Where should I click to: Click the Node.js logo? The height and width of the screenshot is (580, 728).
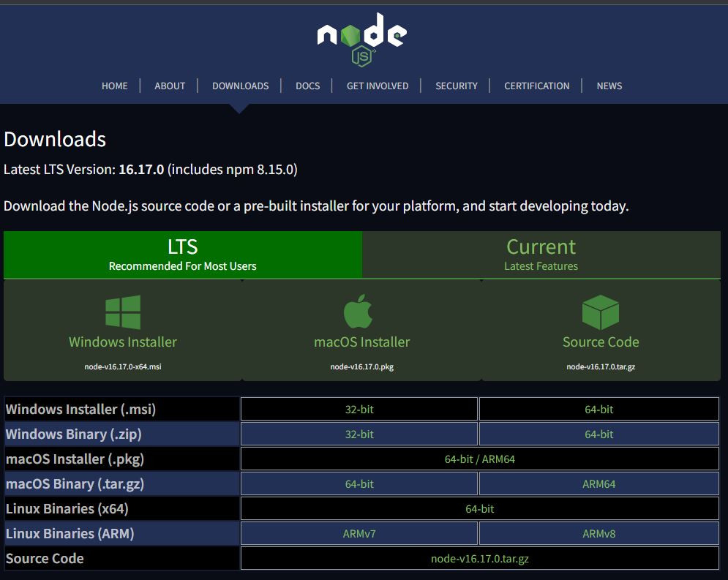[x=361, y=40]
